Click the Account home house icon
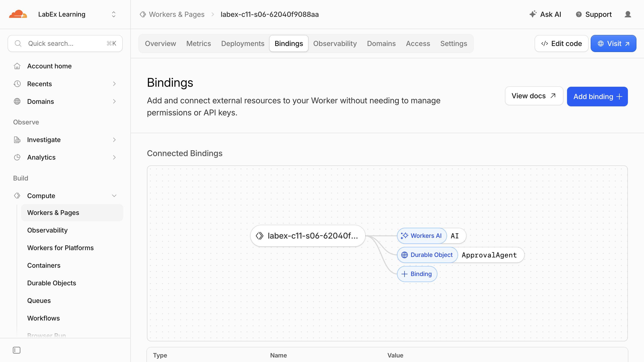 tap(17, 66)
